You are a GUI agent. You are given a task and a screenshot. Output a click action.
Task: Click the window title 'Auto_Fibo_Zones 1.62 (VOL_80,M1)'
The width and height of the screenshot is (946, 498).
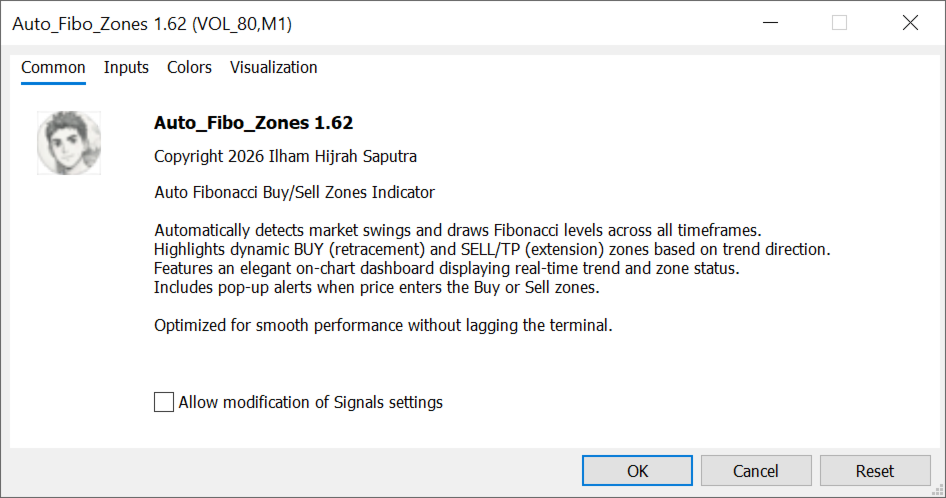coord(152,24)
